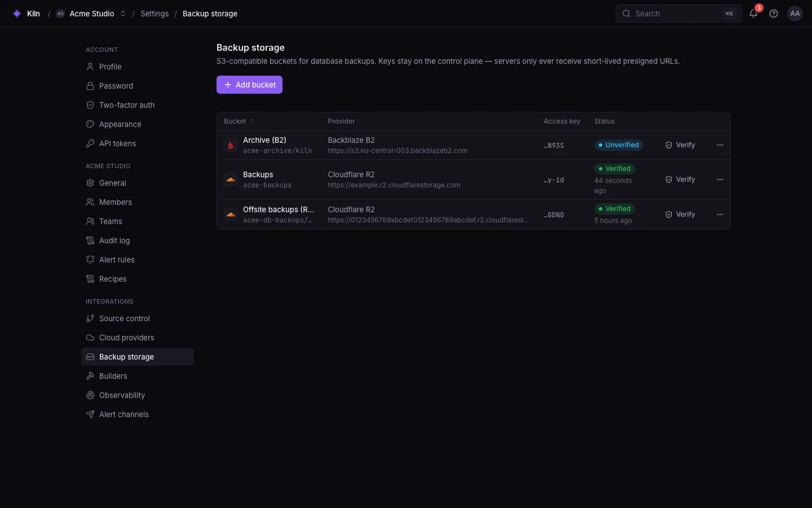Screen dimensions: 812x508
Task: Click the backblazeb2.com endpoint URL
Action: tap(398, 151)
